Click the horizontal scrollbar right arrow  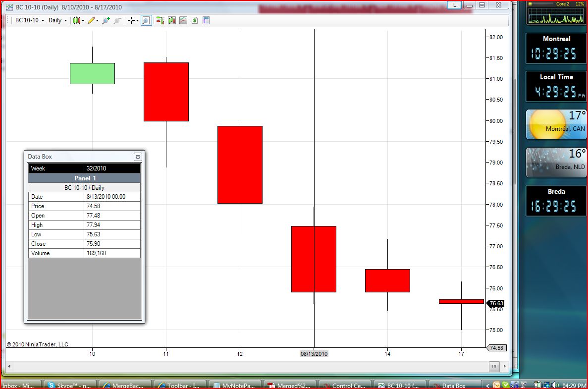coord(504,366)
